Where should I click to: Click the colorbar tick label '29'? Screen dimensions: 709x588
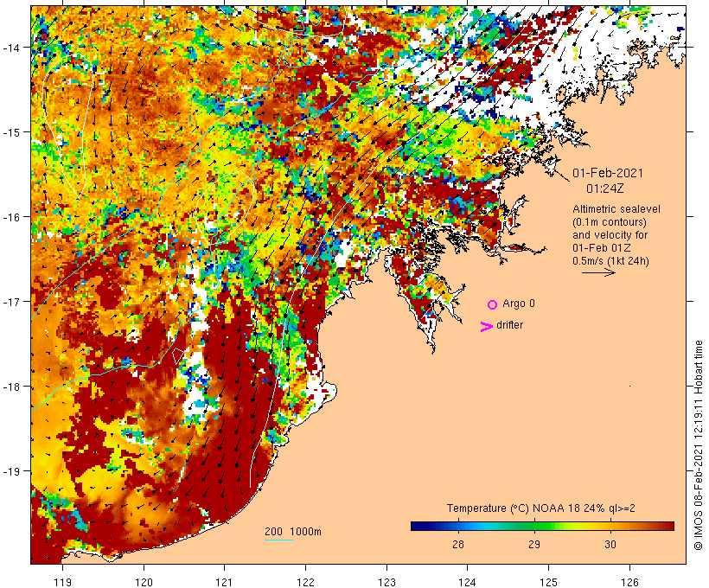pos(534,544)
